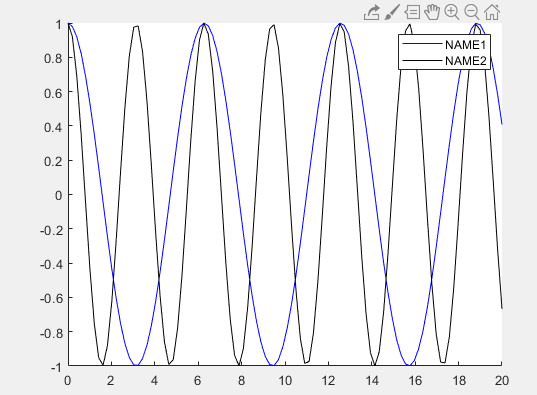Click y-axis tick label 0.4
The image size is (537, 395).
tap(53, 127)
